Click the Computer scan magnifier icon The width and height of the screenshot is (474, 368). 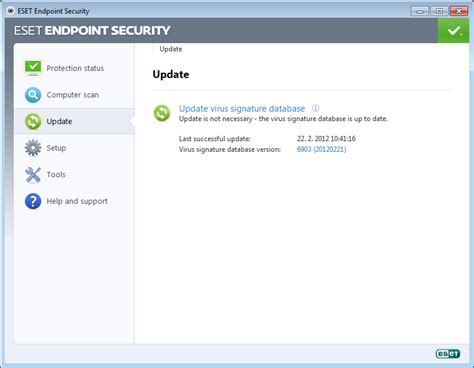point(33,95)
